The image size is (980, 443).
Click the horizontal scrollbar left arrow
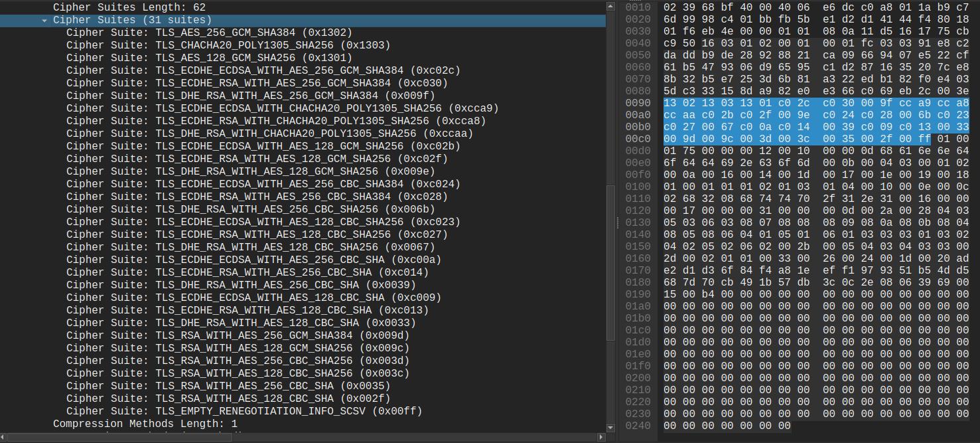coord(5,437)
